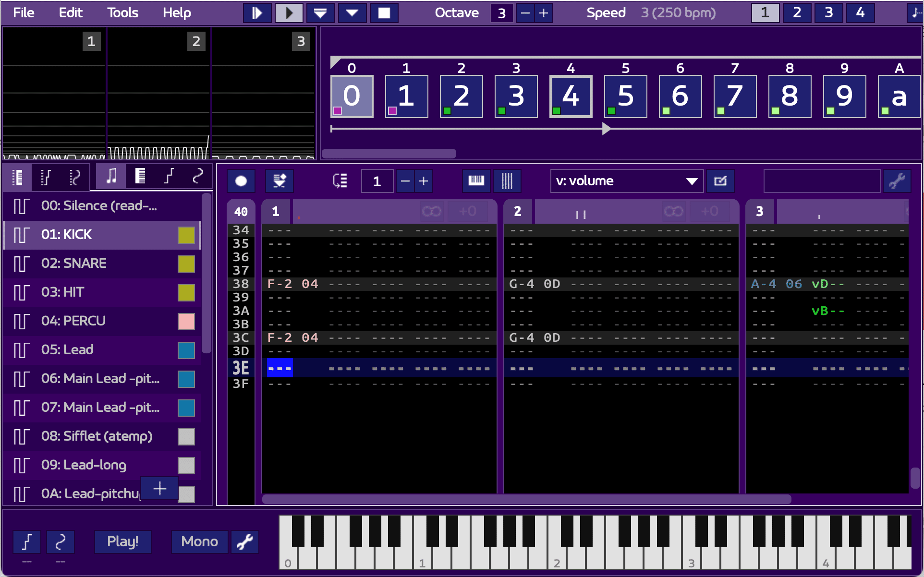Viewport: 924px width, 577px height.
Task: Toggle the record button in pattern toolbar
Action: [x=241, y=181]
